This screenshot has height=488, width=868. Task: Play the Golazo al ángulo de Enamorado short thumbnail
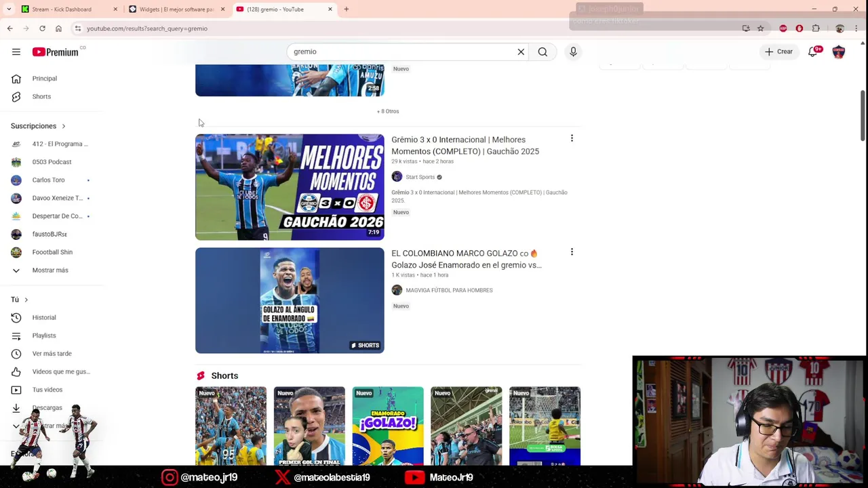point(290,300)
